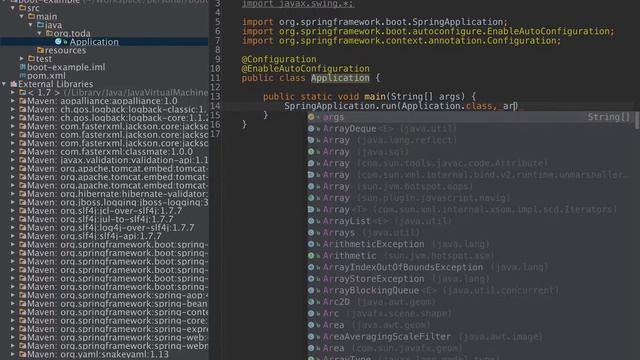640x360 pixels.
Task: Click the resources folder icon
Action: click(40, 50)
